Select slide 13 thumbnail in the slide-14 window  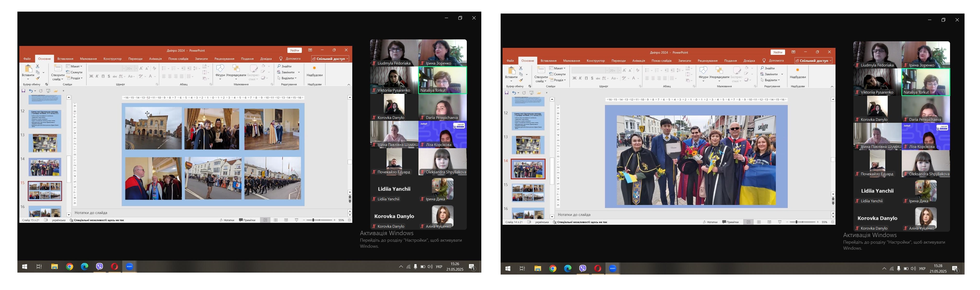(x=528, y=145)
